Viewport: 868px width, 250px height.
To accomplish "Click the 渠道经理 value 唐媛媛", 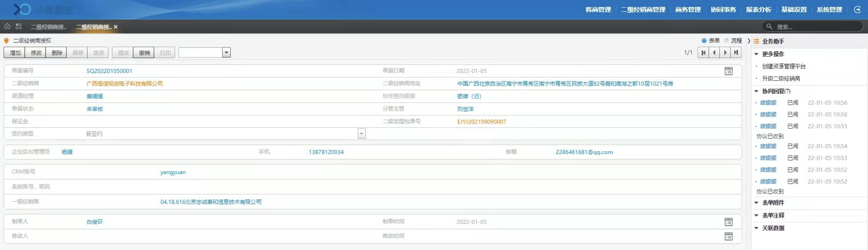I will pos(95,96).
